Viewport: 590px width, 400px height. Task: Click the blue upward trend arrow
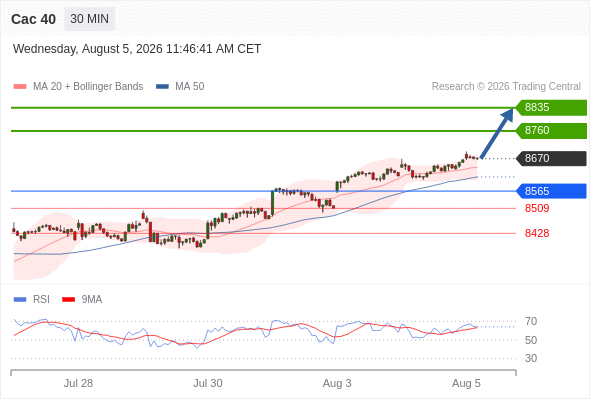pos(497,133)
